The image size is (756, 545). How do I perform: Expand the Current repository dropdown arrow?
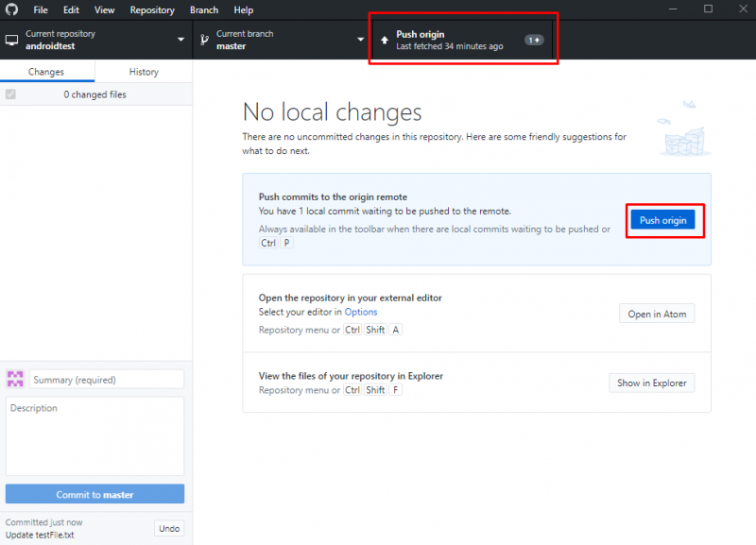(x=180, y=40)
